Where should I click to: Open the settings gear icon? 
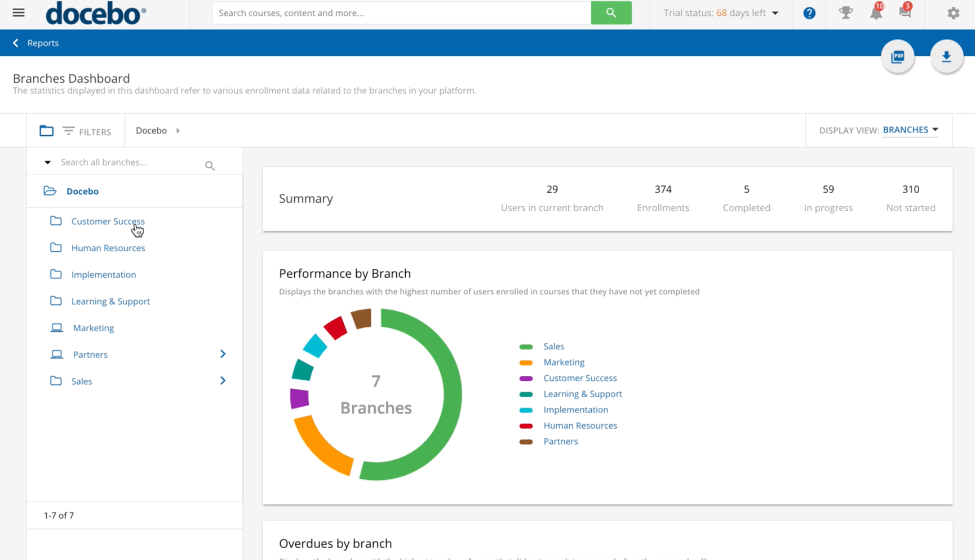(x=953, y=13)
